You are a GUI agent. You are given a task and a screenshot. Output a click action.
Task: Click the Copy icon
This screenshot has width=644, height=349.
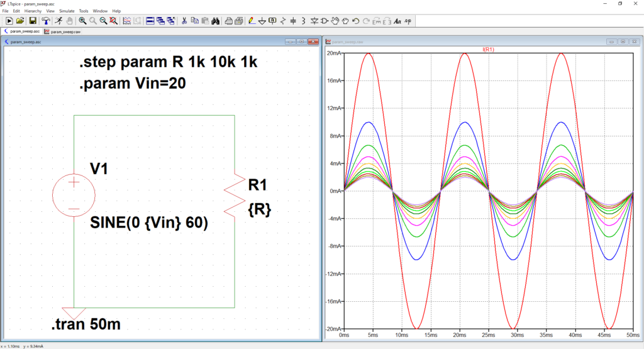click(x=195, y=21)
